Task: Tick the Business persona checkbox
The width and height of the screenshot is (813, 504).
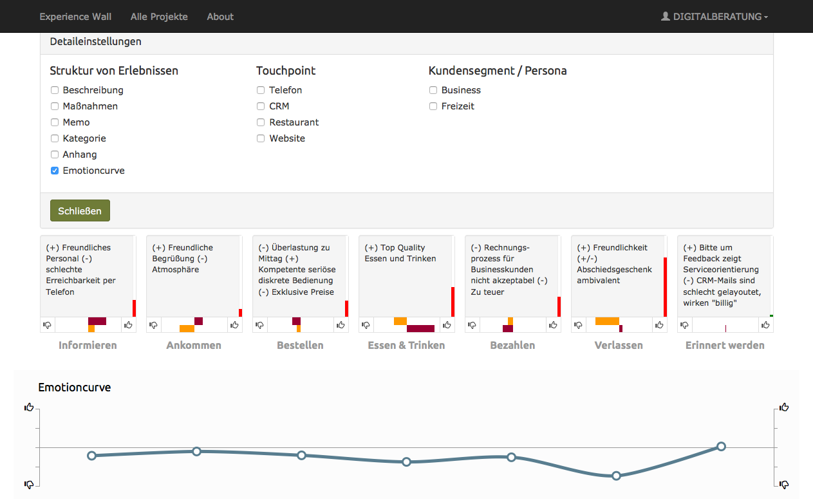Action: (x=433, y=90)
